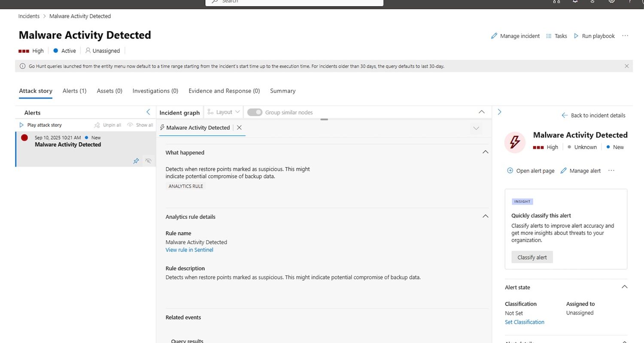The height and width of the screenshot is (343, 644).
Task: Dismiss the Go Hunt info banner
Action: coord(627,66)
